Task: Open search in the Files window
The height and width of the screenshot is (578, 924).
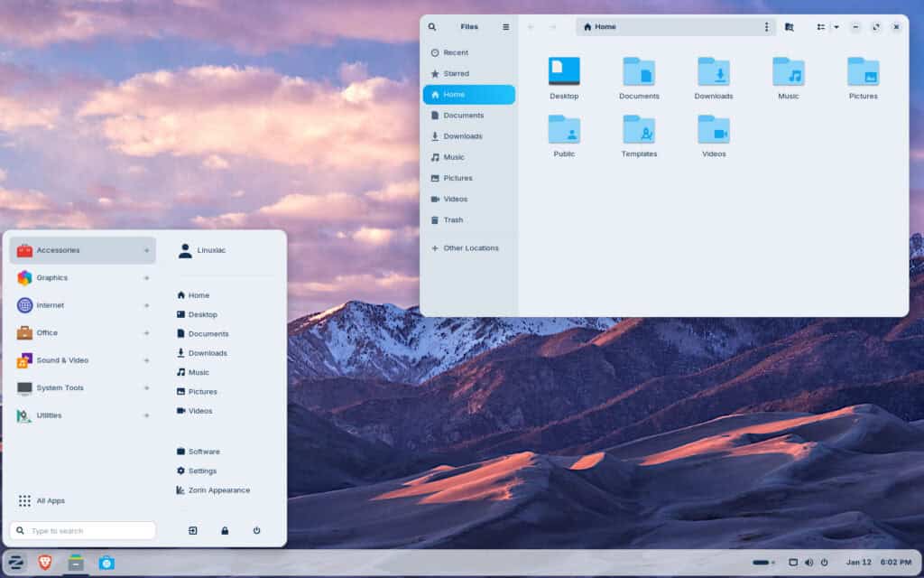Action: [x=432, y=26]
